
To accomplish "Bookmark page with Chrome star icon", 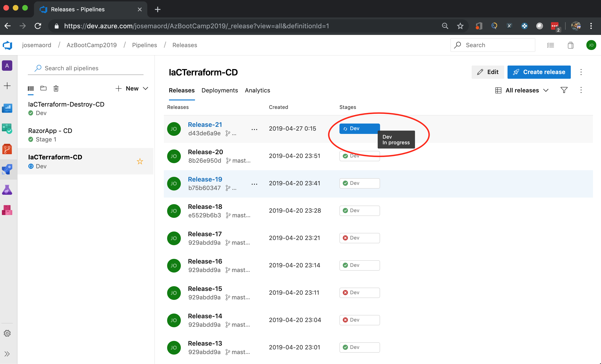I will (x=460, y=26).
